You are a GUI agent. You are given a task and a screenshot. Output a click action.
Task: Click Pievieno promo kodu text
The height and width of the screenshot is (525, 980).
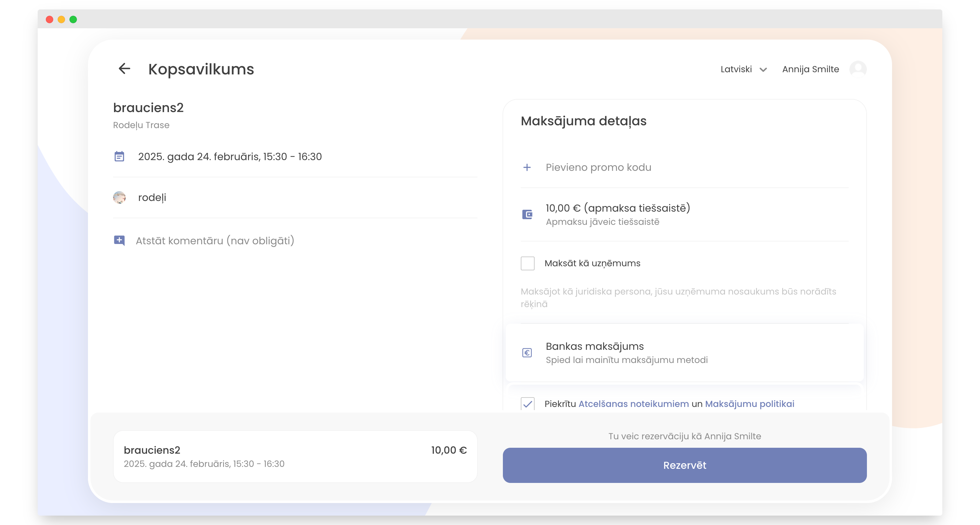598,167
